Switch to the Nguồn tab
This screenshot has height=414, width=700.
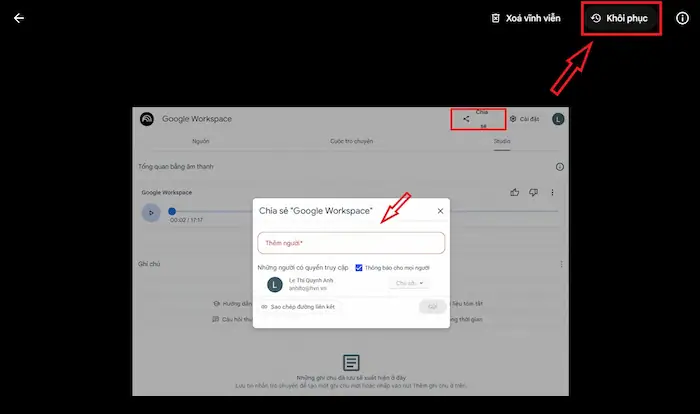pos(201,141)
